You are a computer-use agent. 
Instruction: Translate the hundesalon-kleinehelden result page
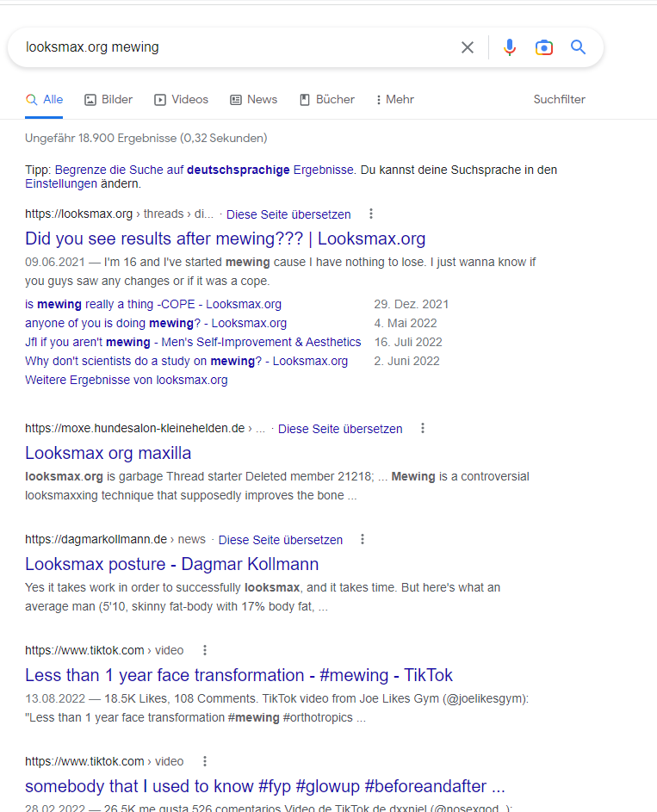click(340, 429)
